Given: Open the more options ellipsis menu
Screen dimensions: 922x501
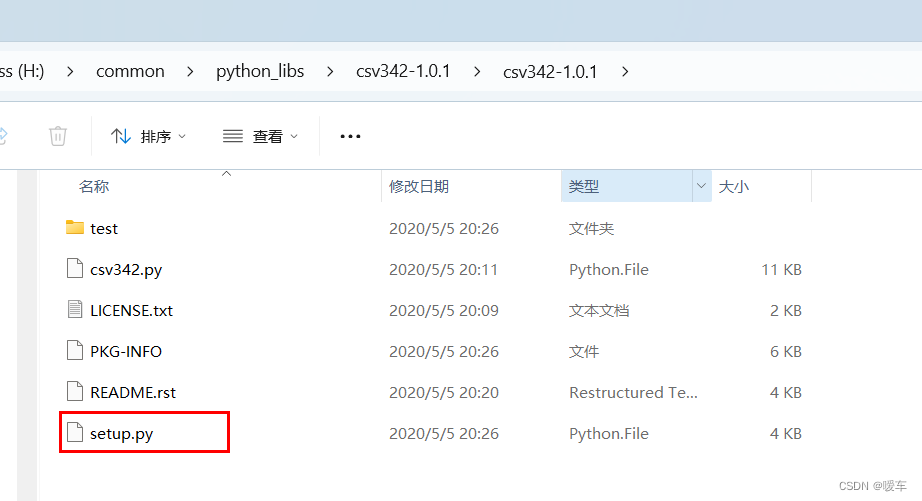Looking at the screenshot, I should pyautogui.click(x=350, y=136).
